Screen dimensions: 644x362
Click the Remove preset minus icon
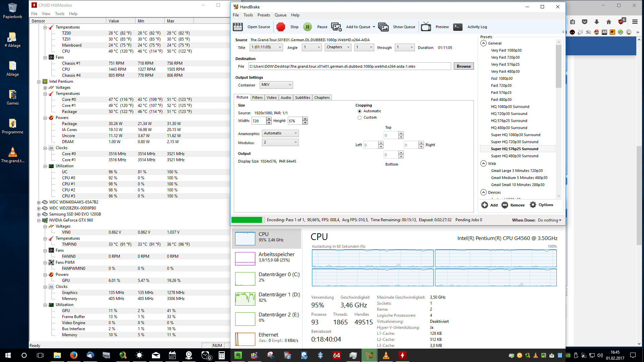(505, 205)
